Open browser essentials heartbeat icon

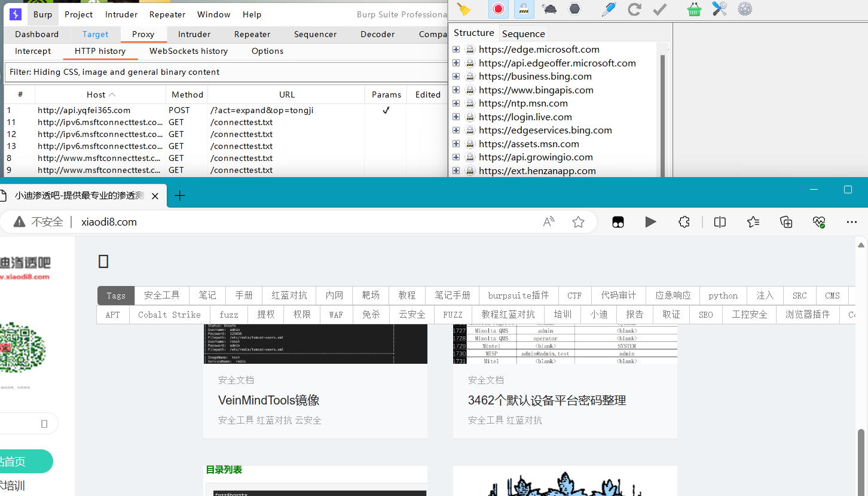[x=819, y=222]
